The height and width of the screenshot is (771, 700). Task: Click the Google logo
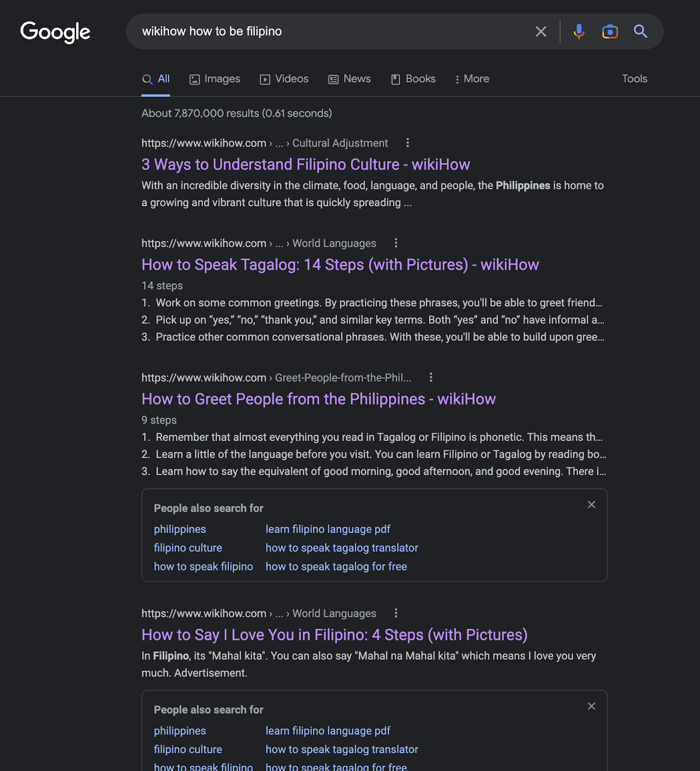[55, 32]
